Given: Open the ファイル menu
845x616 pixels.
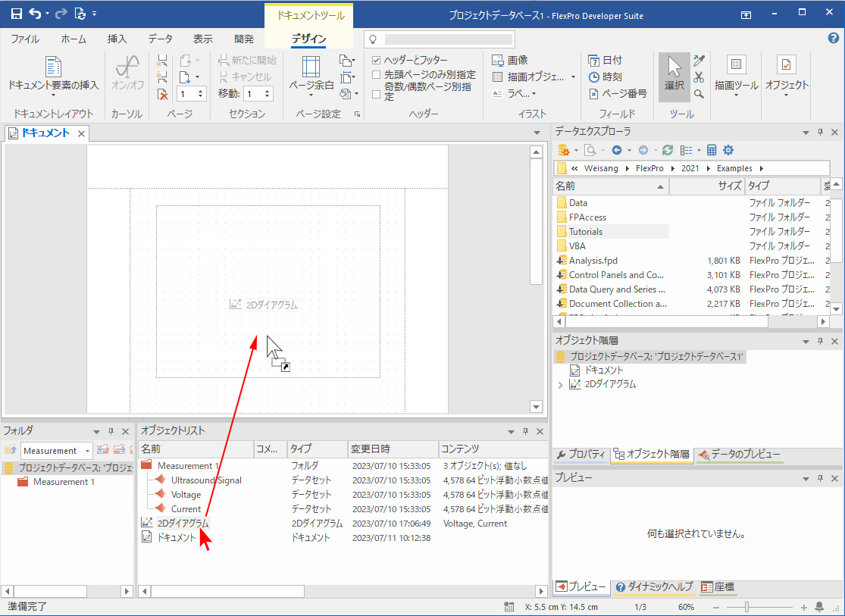Looking at the screenshot, I should [25, 39].
